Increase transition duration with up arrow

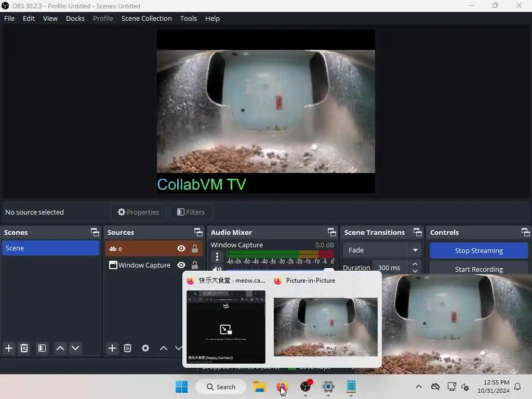(415, 264)
